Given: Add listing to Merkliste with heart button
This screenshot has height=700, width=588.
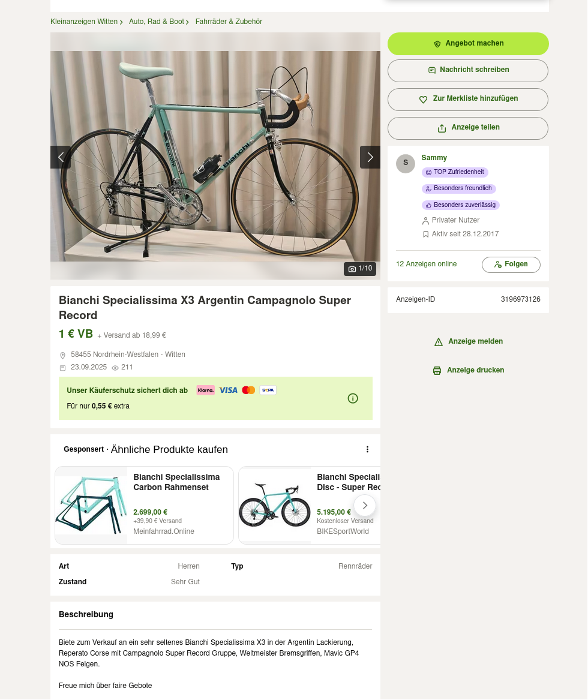Looking at the screenshot, I should pos(468,99).
